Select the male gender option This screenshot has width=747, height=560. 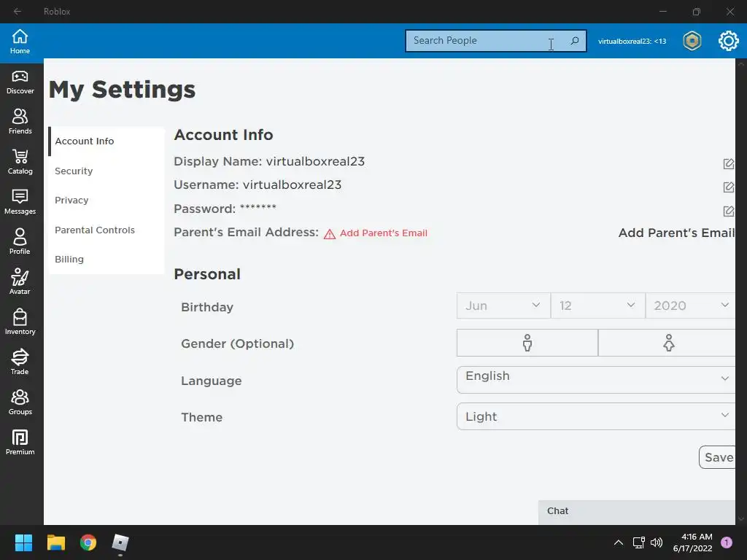pyautogui.click(x=527, y=343)
